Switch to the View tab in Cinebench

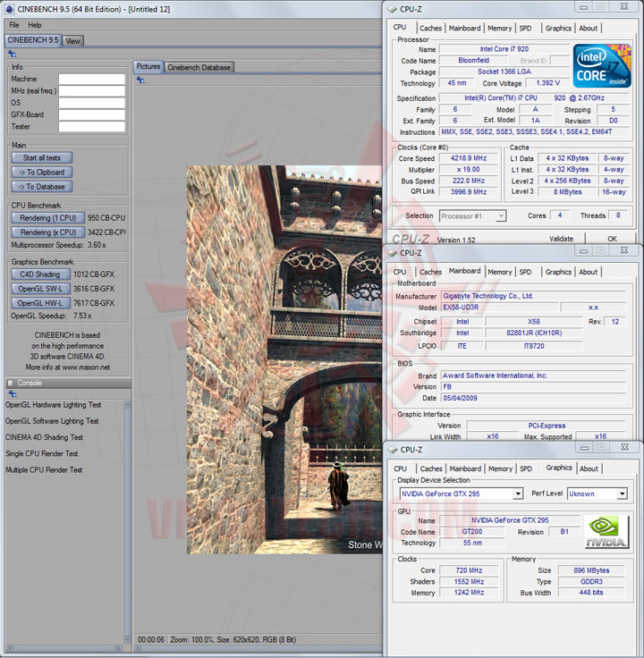pyautogui.click(x=72, y=41)
